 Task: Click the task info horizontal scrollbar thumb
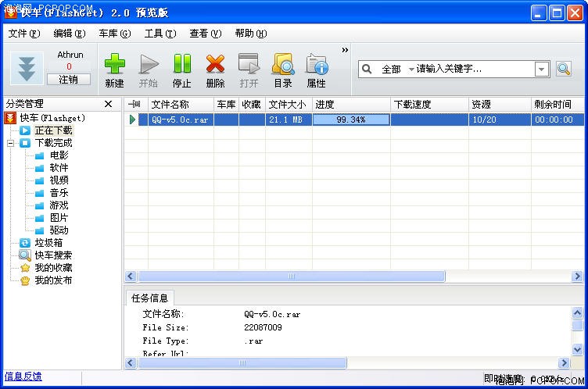click(x=242, y=362)
